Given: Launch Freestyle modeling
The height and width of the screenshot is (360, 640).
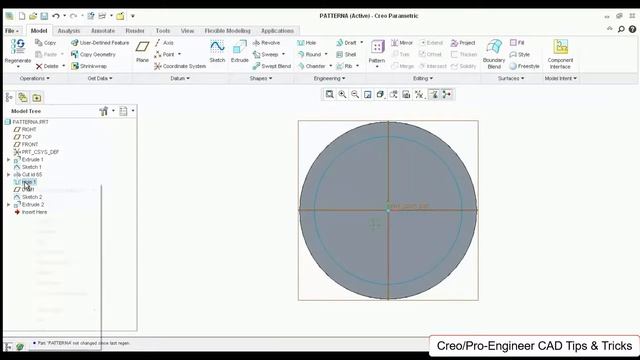Looking at the screenshot, I should (x=524, y=66).
